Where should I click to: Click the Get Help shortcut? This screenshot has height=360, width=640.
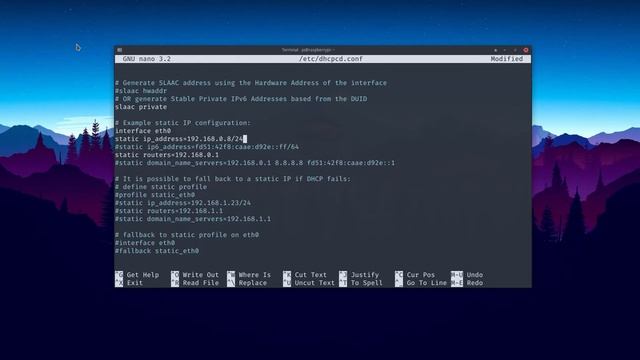(x=137, y=275)
